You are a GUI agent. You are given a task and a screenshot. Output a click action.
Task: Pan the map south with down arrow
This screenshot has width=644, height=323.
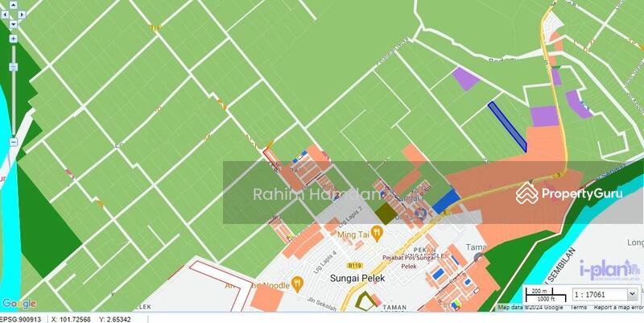tap(13, 23)
